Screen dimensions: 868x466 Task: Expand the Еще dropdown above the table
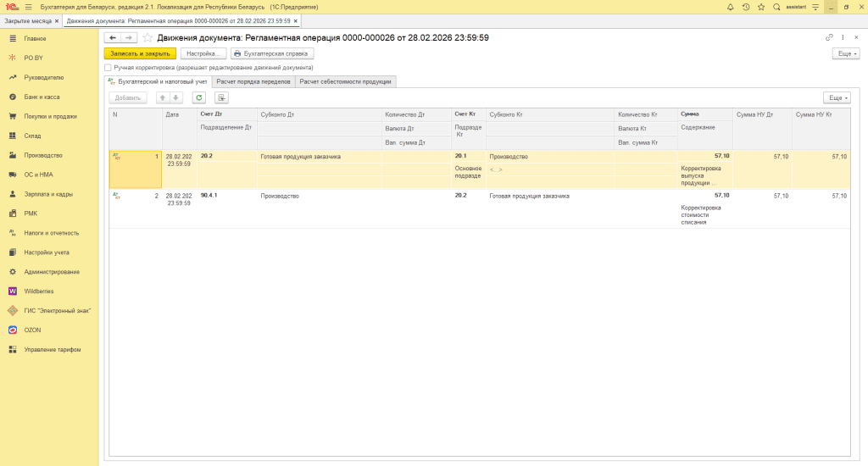click(836, 97)
